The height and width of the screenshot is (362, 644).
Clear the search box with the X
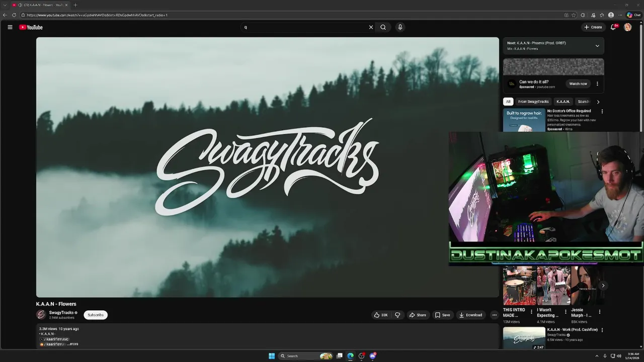pyautogui.click(x=371, y=27)
